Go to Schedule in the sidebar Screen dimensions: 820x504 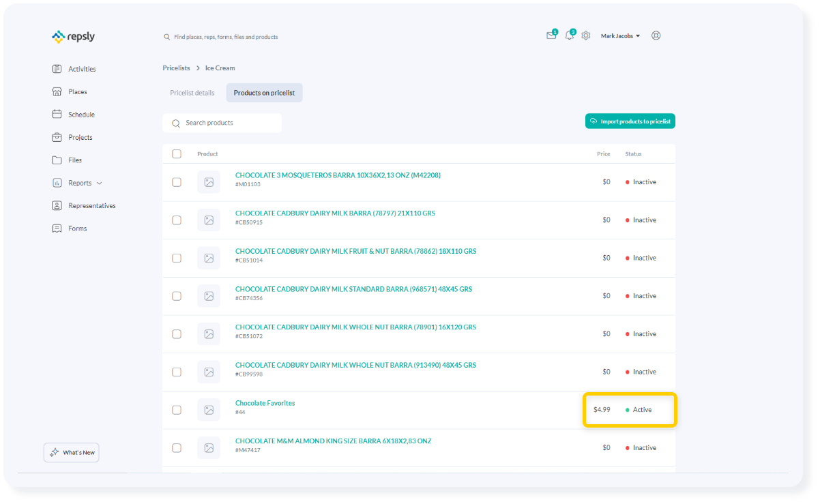(x=81, y=115)
